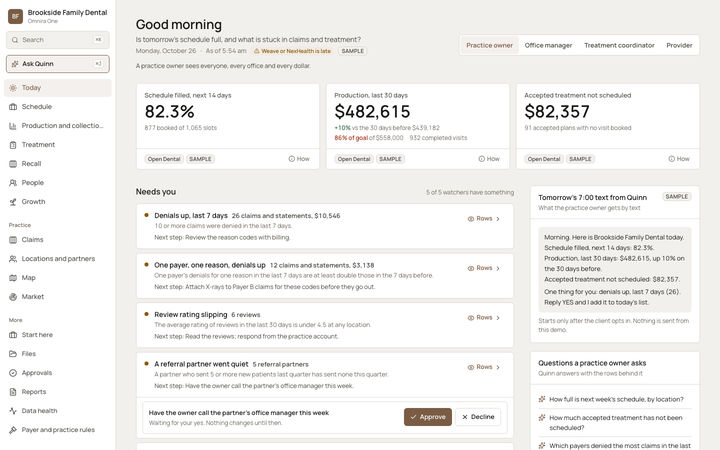Click the Files folder icon
The height and width of the screenshot is (450, 720).
(13, 354)
